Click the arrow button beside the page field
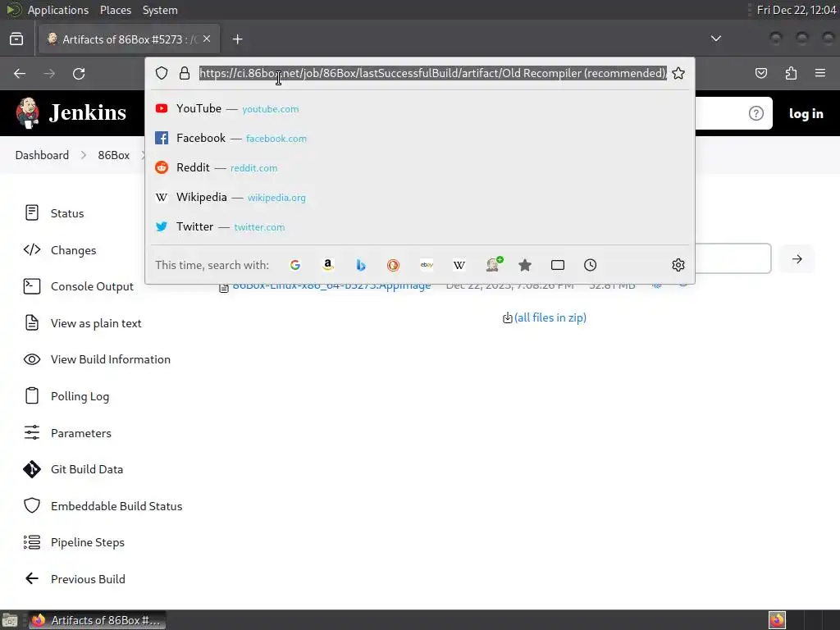This screenshot has width=840, height=630. pos(797,259)
